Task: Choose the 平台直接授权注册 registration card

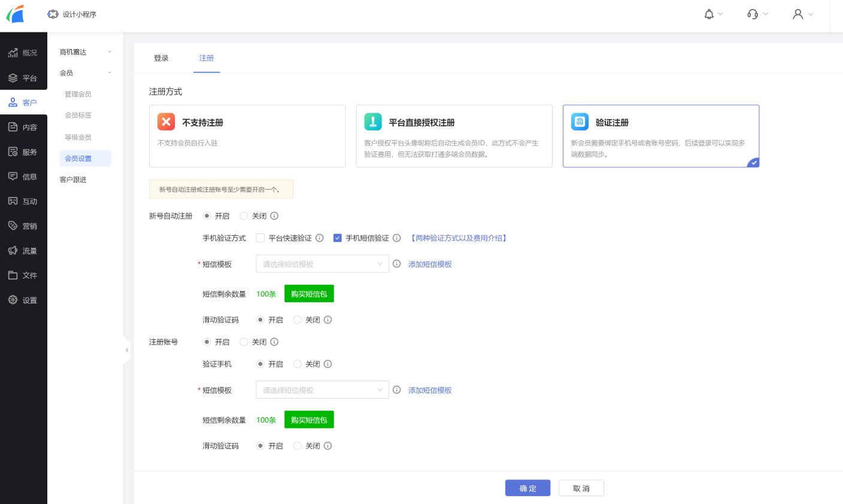Action: coord(454,136)
